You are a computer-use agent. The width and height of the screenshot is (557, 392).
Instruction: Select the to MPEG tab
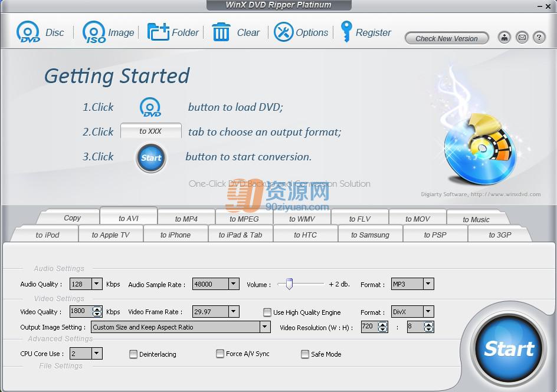[244, 219]
